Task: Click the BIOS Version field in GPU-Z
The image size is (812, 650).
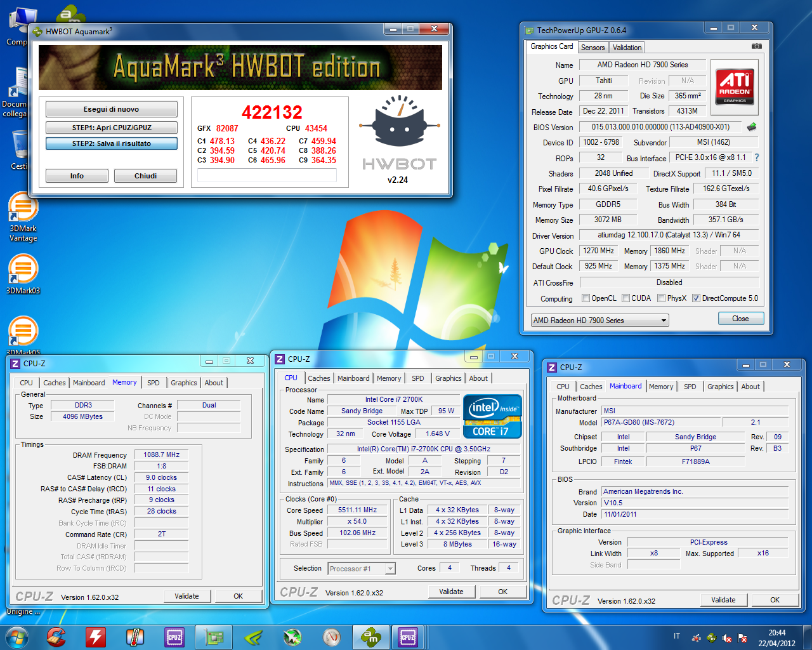Action: click(660, 127)
